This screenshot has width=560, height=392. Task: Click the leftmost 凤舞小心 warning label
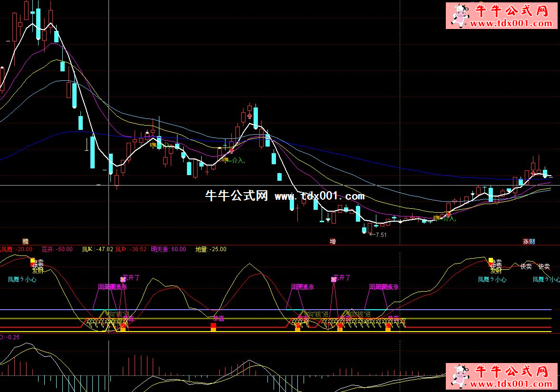pyautogui.click(x=22, y=280)
